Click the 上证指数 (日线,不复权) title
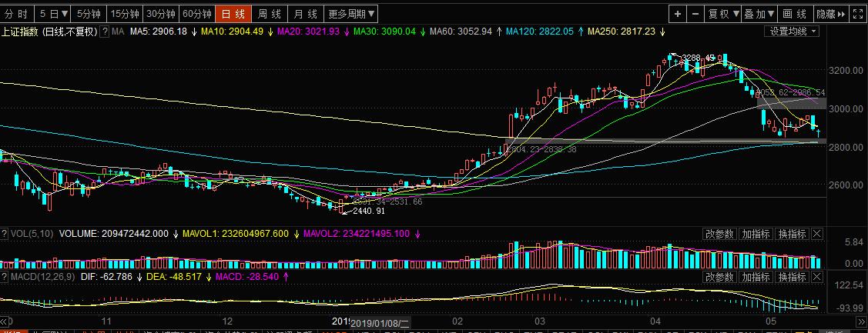 (49, 32)
